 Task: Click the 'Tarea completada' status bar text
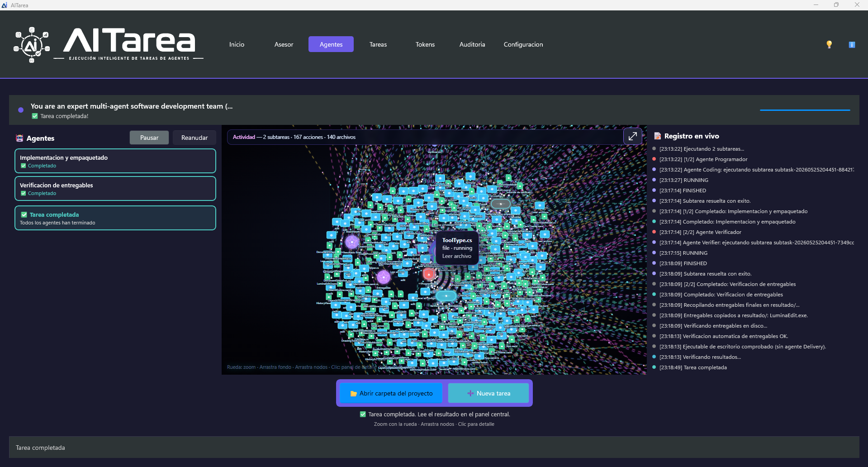point(40,448)
